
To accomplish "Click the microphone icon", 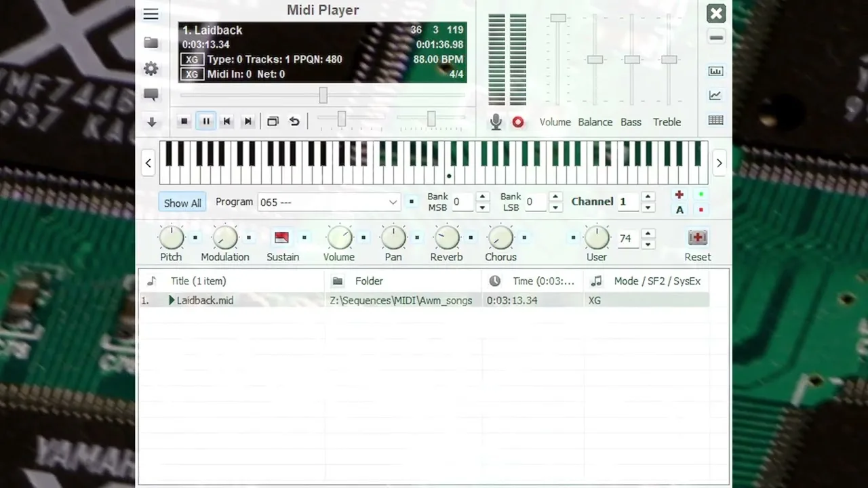I will 496,122.
